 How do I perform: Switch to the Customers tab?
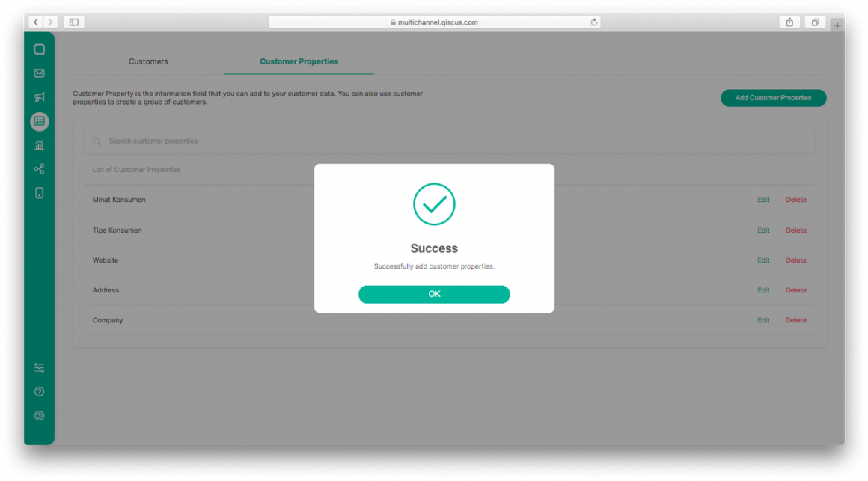tap(148, 61)
